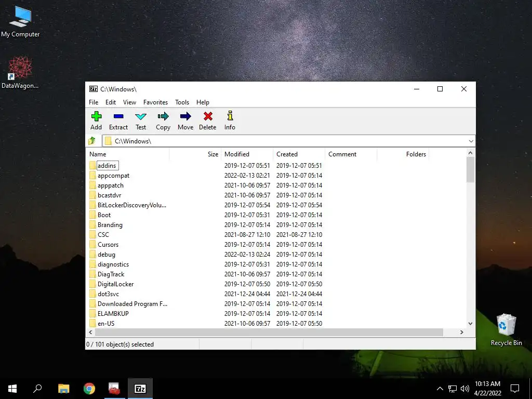This screenshot has height=399, width=532.
Task: Sort by the Folders column header
Action: click(403, 154)
